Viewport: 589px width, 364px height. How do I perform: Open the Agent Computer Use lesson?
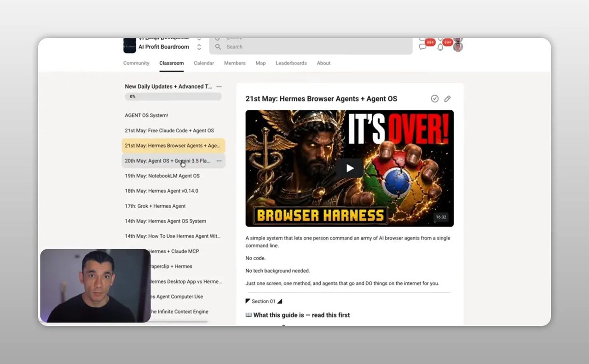pyautogui.click(x=176, y=297)
